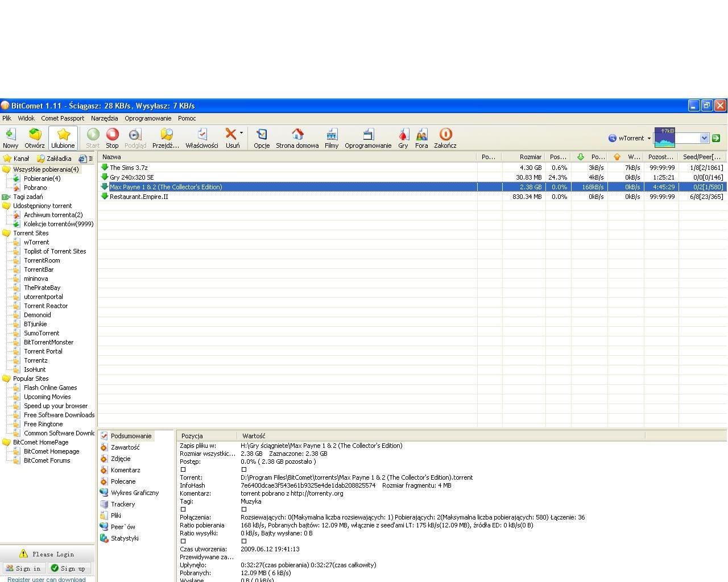This screenshot has width=728, height=582.
Task: Open the Pliki details tab
Action: tap(116, 516)
